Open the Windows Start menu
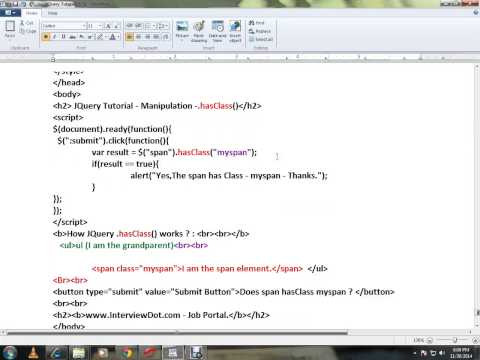The height and width of the screenshot is (360, 480). point(10,353)
